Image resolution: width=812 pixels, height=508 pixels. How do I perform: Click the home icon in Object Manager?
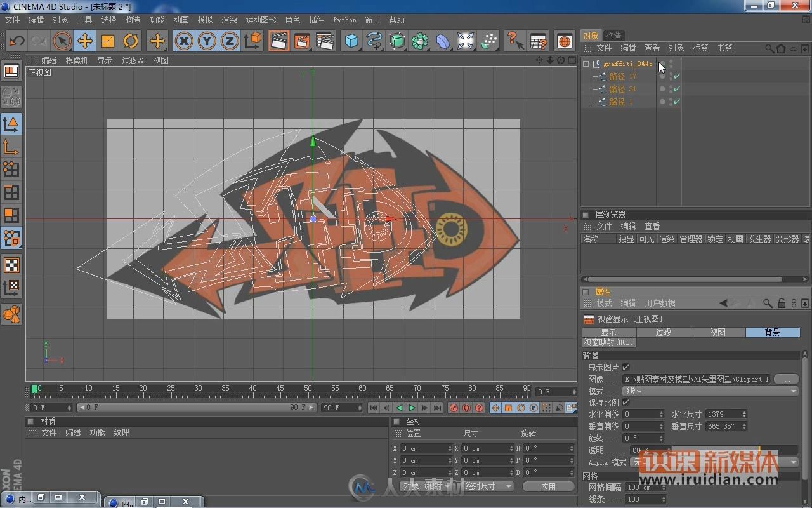coord(781,48)
